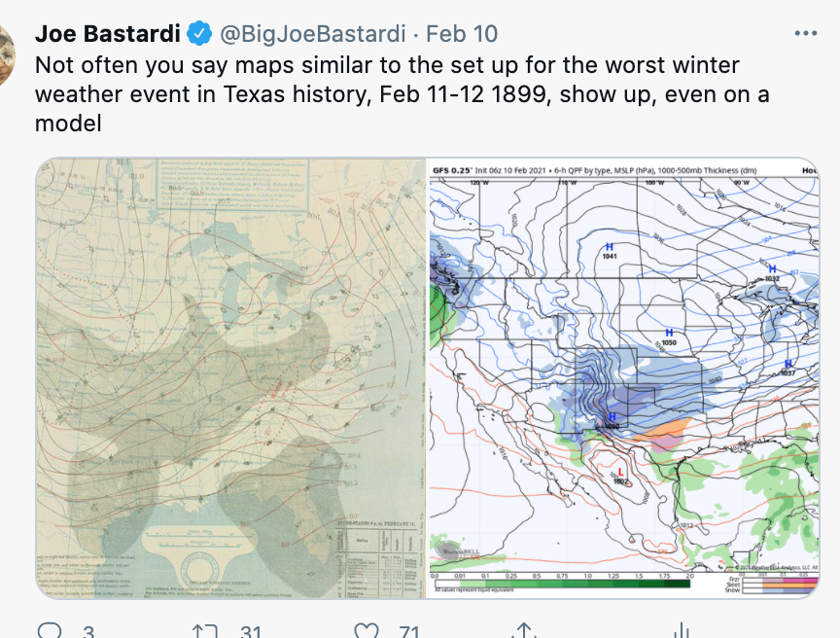Viewport: 840px width, 638px height.
Task: Click the share arrow icon
Action: click(x=524, y=631)
